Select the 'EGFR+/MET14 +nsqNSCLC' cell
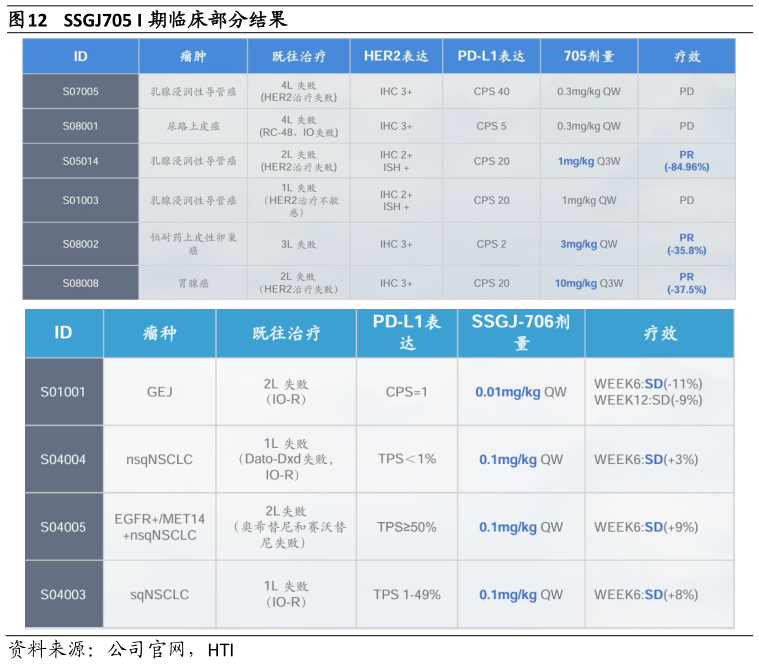The height and width of the screenshot is (664, 759). click(x=159, y=527)
